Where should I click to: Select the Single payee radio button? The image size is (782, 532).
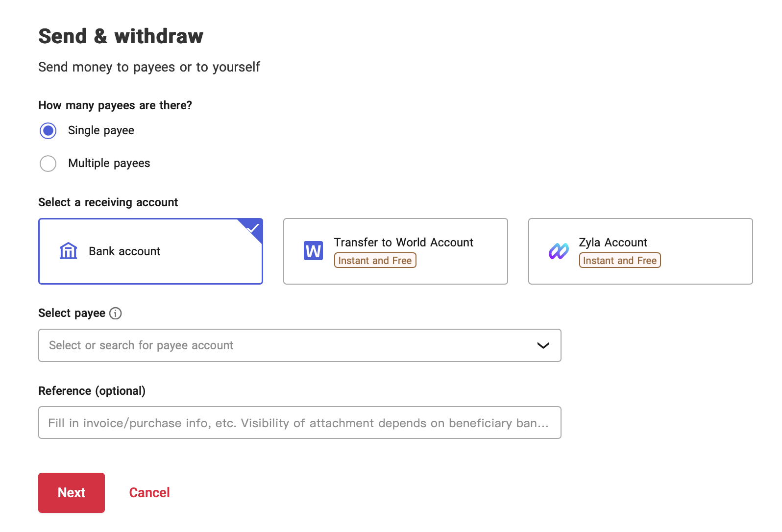click(x=48, y=131)
